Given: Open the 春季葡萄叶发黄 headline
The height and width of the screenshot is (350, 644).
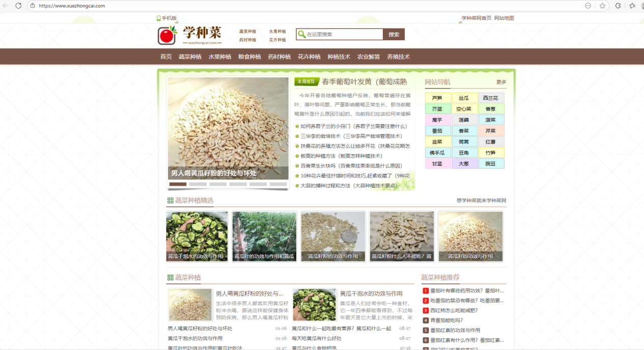Looking at the screenshot, I should 365,81.
